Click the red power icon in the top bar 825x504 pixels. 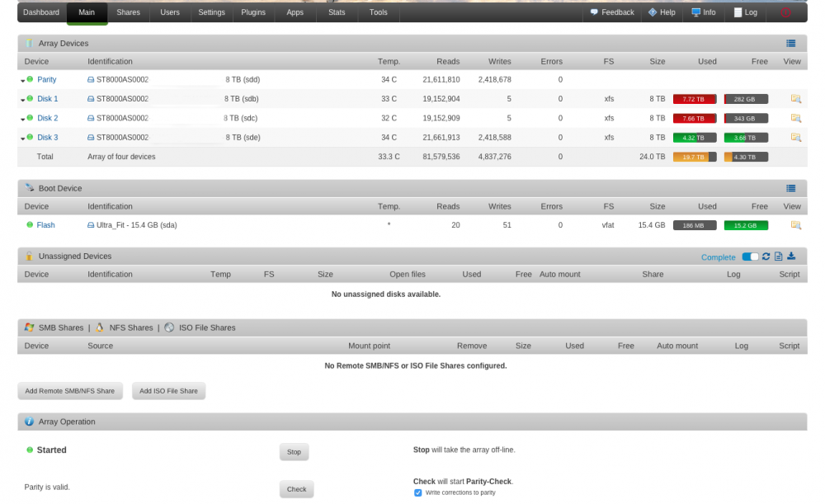click(785, 12)
